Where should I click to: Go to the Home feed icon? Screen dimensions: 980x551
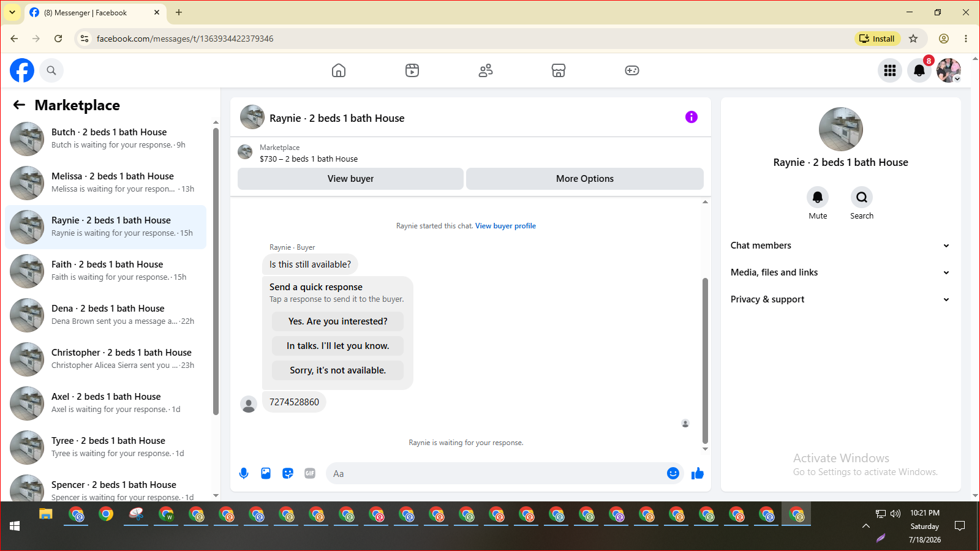click(x=339, y=70)
